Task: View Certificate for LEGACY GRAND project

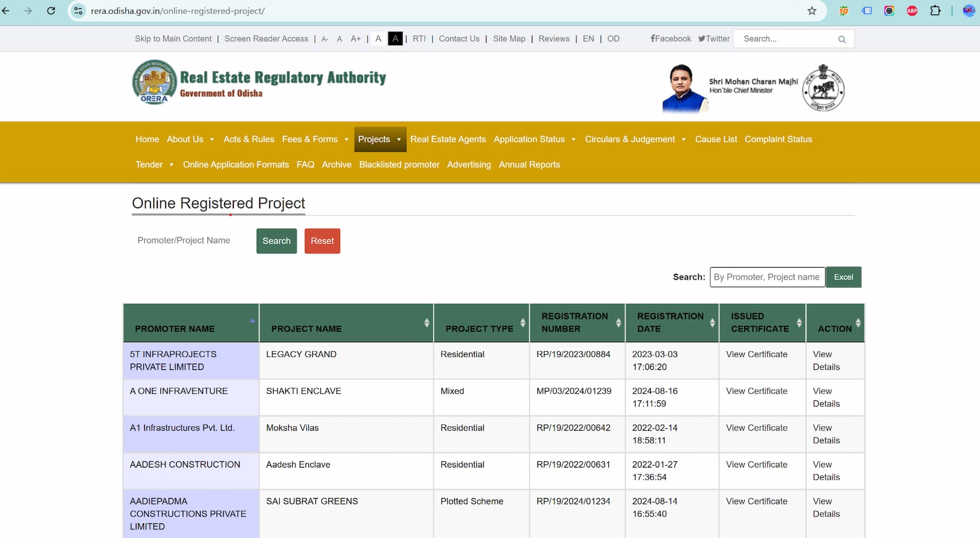Action: click(x=756, y=354)
